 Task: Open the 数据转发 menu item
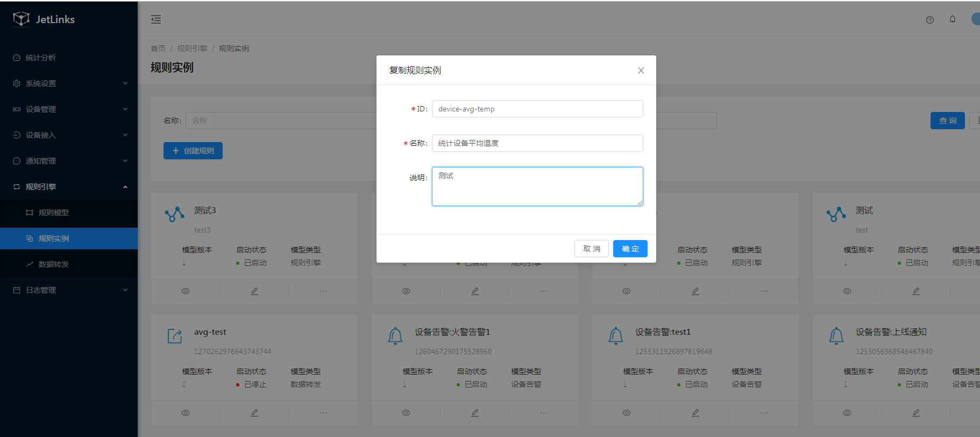tap(54, 264)
